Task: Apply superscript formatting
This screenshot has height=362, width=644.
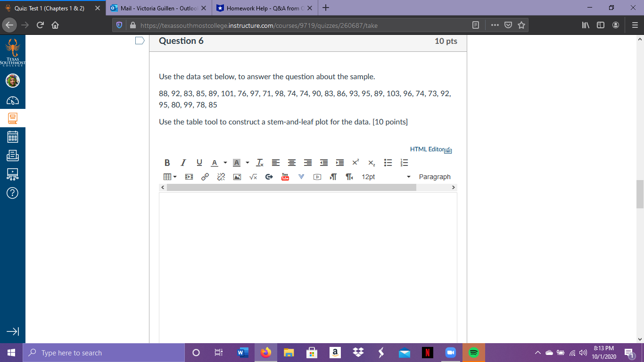Action: click(355, 163)
